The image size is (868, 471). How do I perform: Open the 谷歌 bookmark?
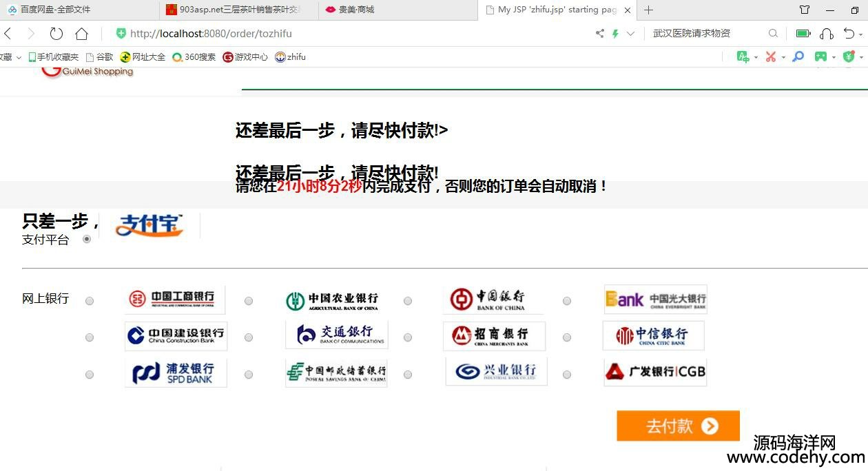pos(99,57)
